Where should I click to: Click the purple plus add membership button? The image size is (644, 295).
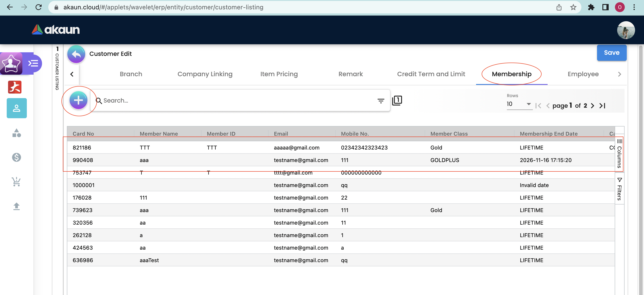click(x=78, y=100)
